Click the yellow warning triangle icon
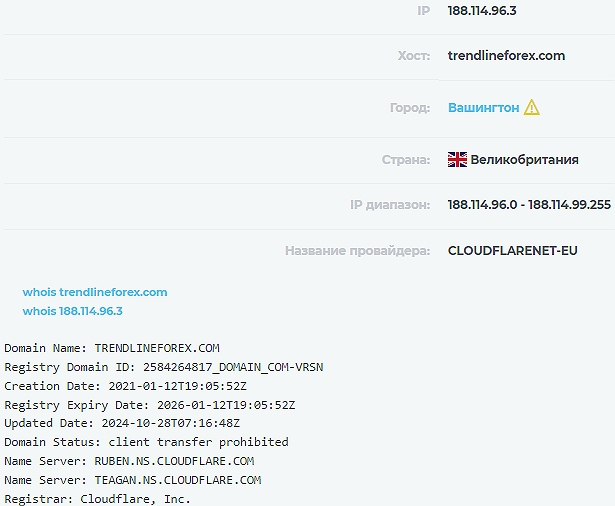 click(x=532, y=107)
